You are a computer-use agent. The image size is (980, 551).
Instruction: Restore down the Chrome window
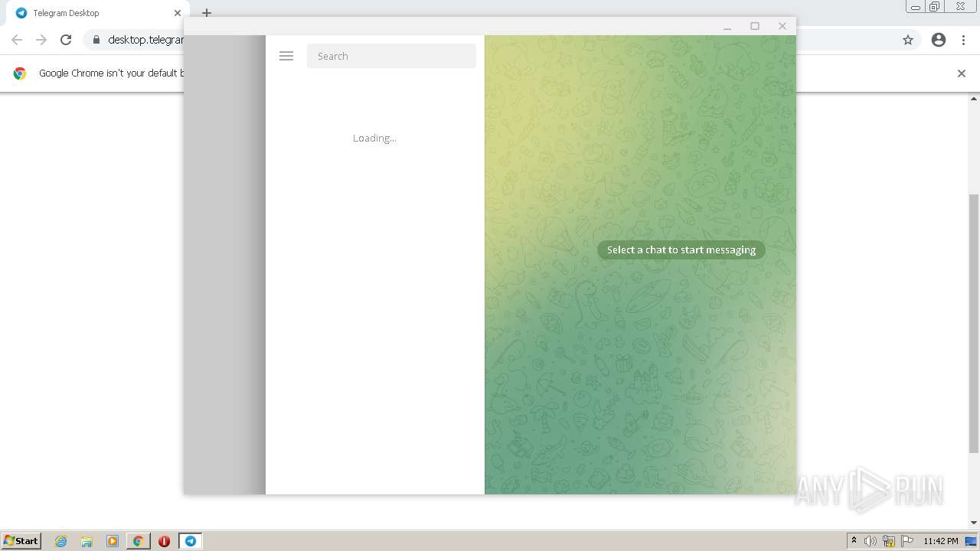point(935,7)
